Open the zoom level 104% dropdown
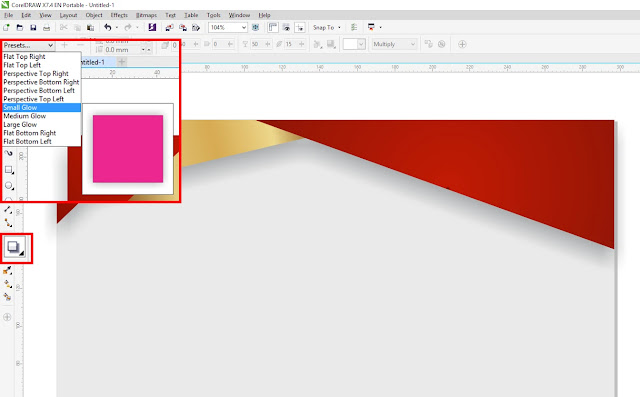 click(243, 27)
